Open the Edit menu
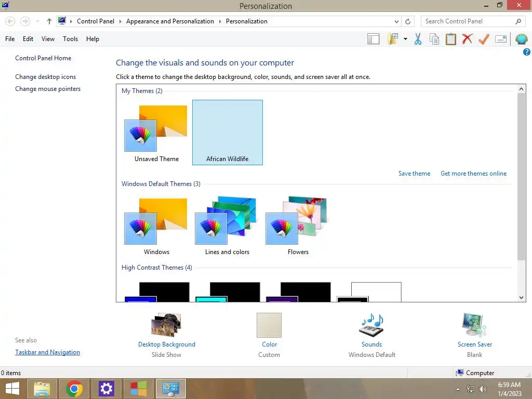The height and width of the screenshot is (399, 532). 28,39
